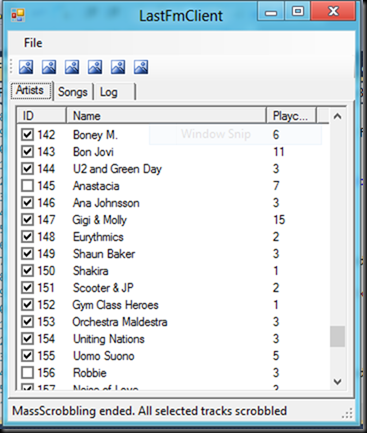This screenshot has height=433, width=367.
Task: Uncheck the Uomo Suono checkbox
Action: tap(27, 356)
